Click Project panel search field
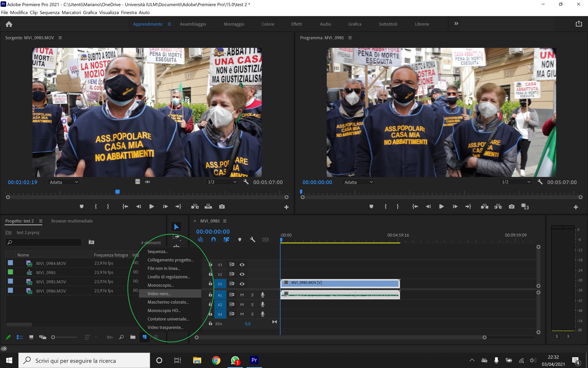 coord(44,242)
